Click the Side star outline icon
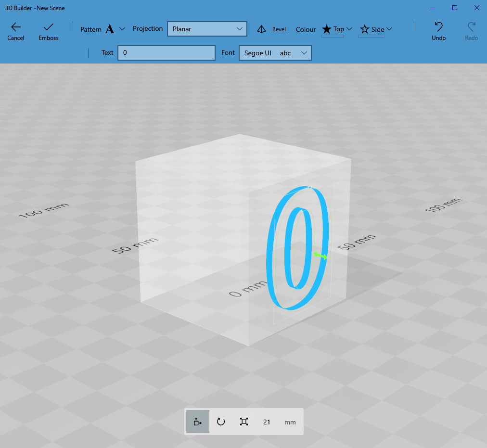487x448 pixels. tap(364, 29)
